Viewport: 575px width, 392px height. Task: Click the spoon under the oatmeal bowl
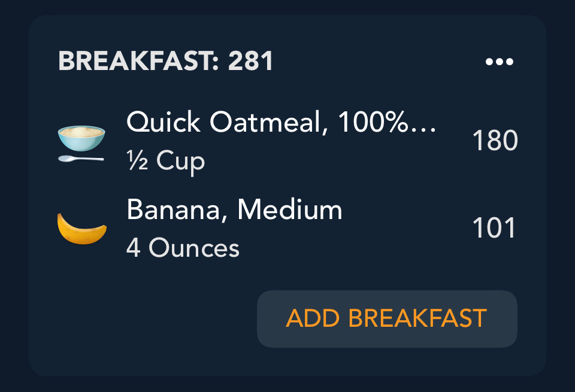tap(80, 159)
